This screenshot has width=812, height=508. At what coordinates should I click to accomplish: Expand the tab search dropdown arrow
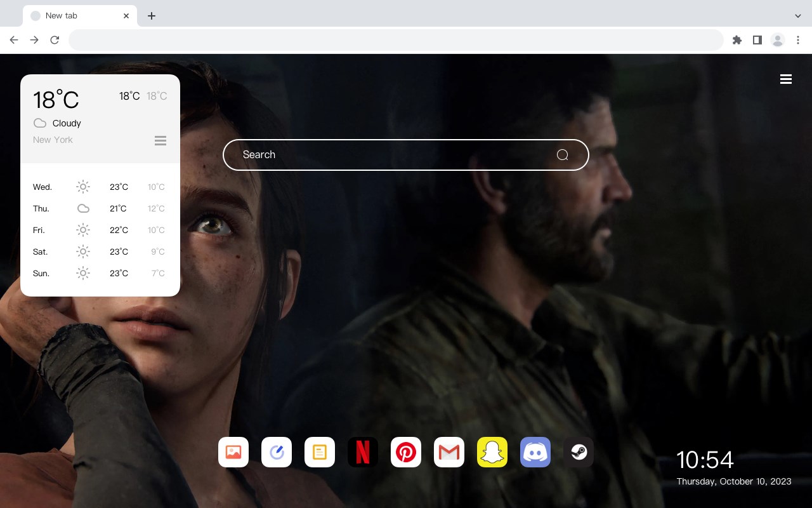[798, 16]
